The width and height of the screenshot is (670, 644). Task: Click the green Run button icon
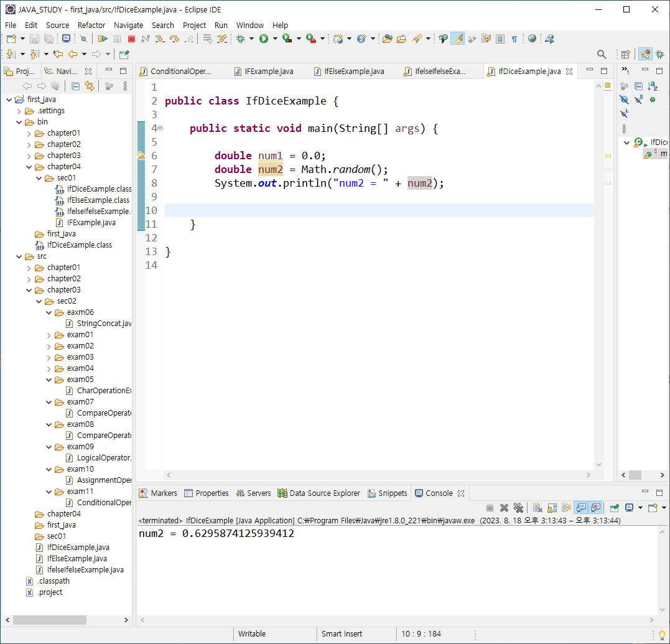pos(264,39)
